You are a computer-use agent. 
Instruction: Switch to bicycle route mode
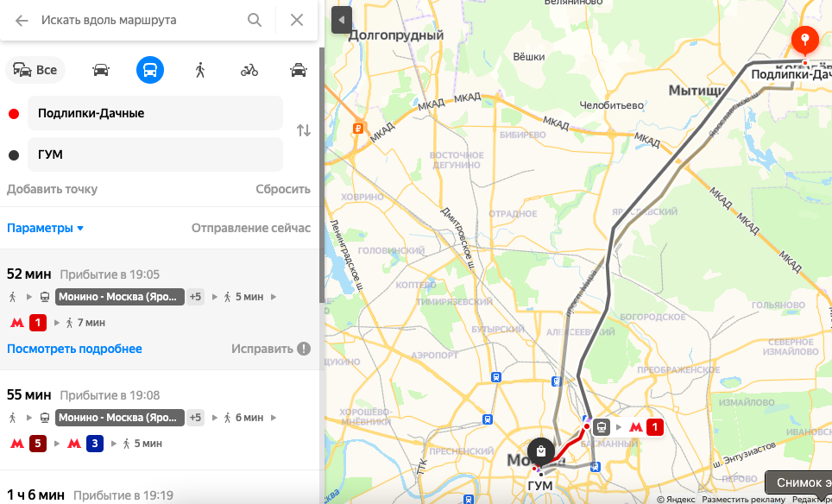point(249,70)
